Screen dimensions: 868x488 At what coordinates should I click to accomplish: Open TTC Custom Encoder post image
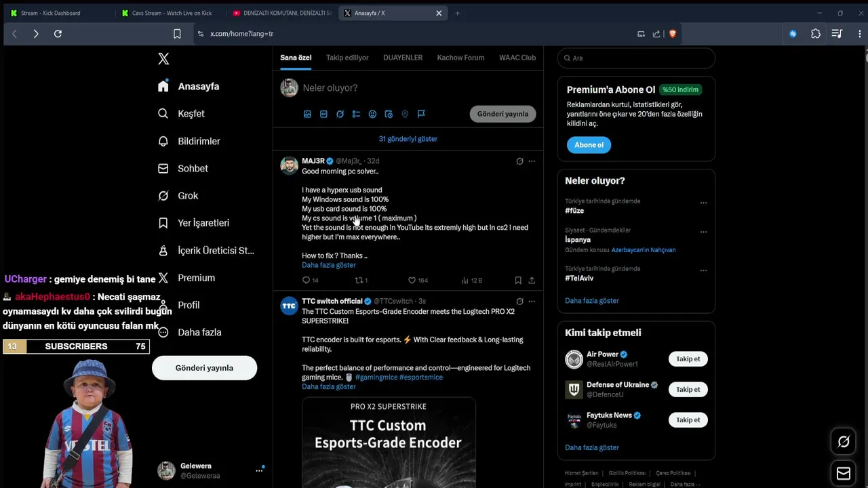tap(389, 443)
